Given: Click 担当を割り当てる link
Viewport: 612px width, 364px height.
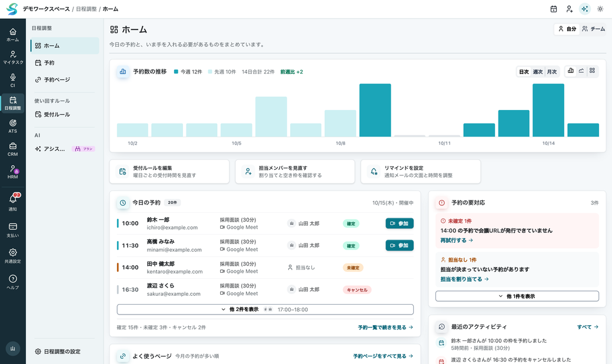Looking at the screenshot, I should (464, 279).
